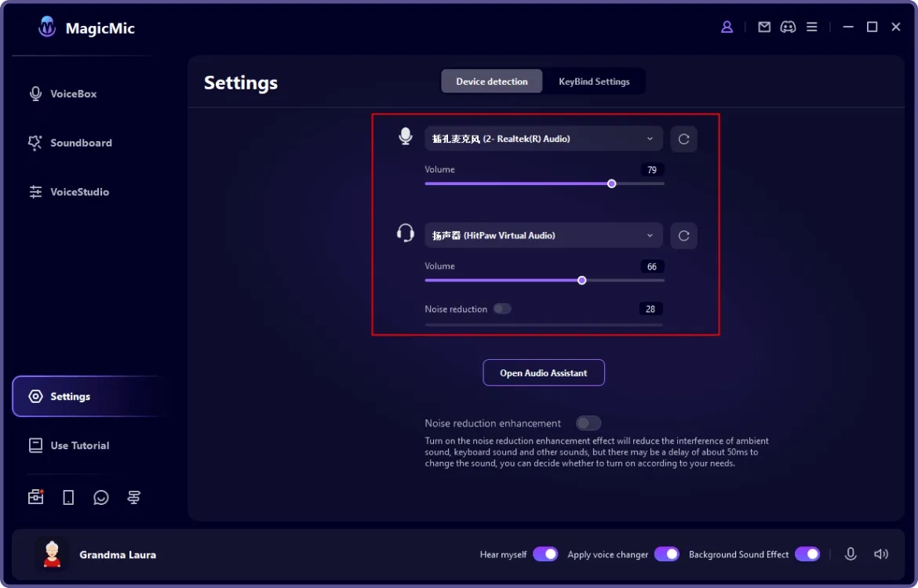The width and height of the screenshot is (918, 588).
Task: Switch to the KeyBind Settings tab
Action: tap(595, 81)
